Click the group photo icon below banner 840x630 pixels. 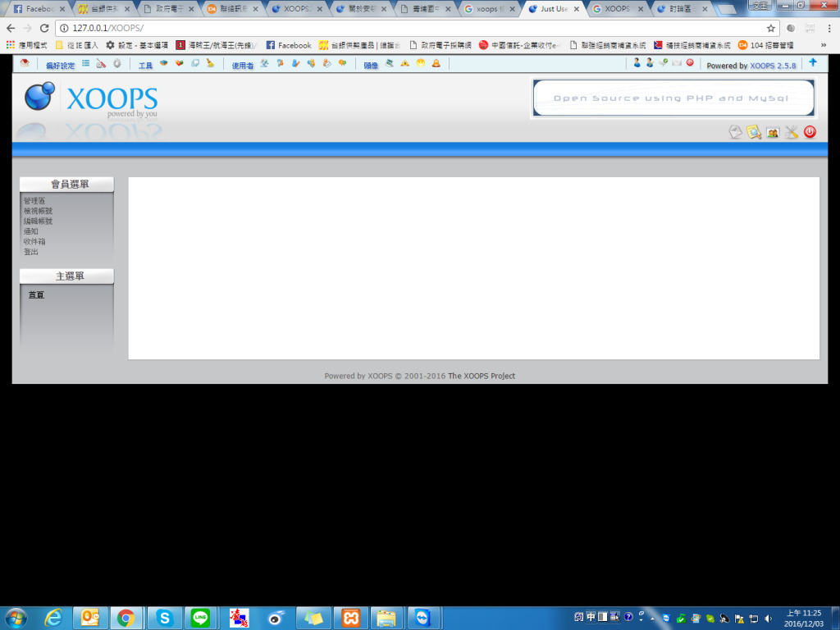tap(772, 132)
